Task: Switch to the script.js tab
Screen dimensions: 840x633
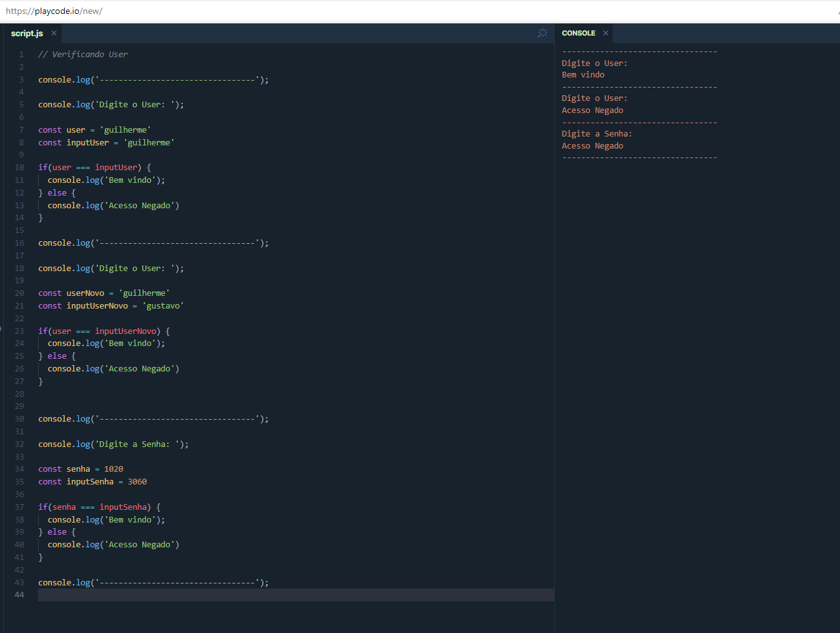Action: [27, 33]
